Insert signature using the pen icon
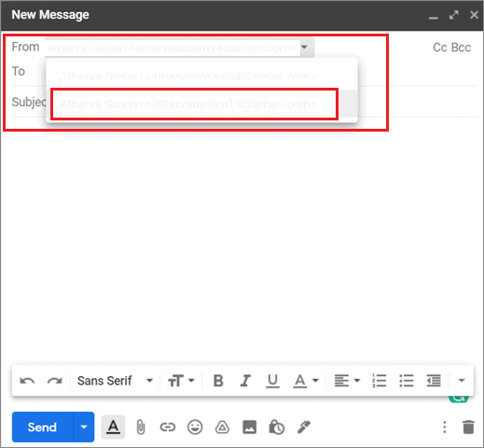 click(304, 427)
